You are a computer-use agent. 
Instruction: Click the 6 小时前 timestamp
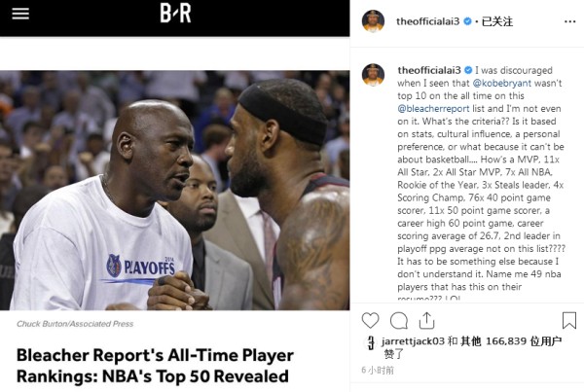pyautogui.click(x=378, y=370)
